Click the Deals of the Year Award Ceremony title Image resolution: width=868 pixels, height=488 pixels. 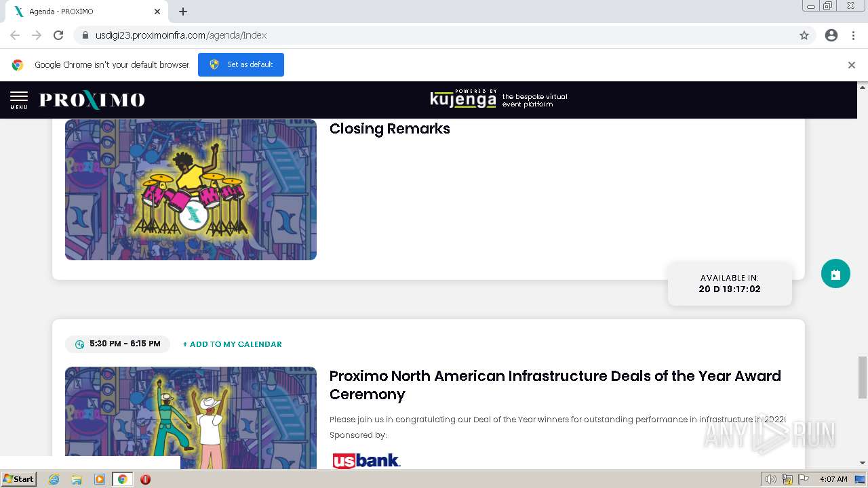pos(555,385)
